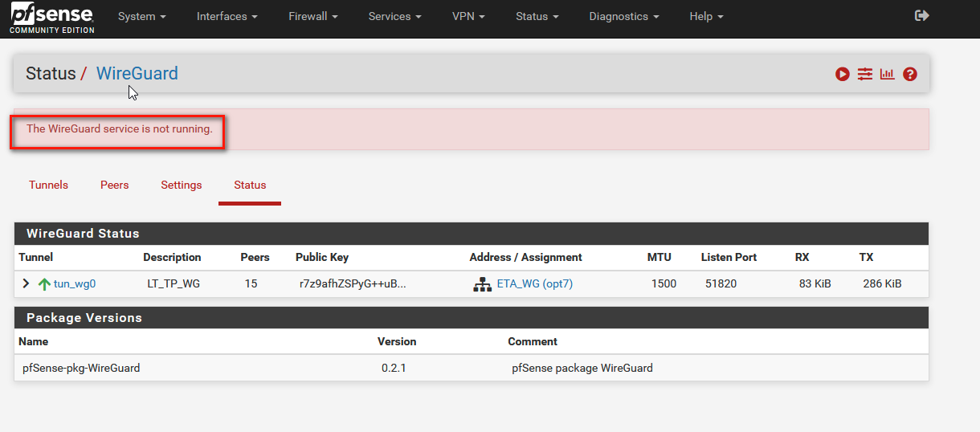This screenshot has height=432, width=980.
Task: Open the Services menu
Action: 394,17
